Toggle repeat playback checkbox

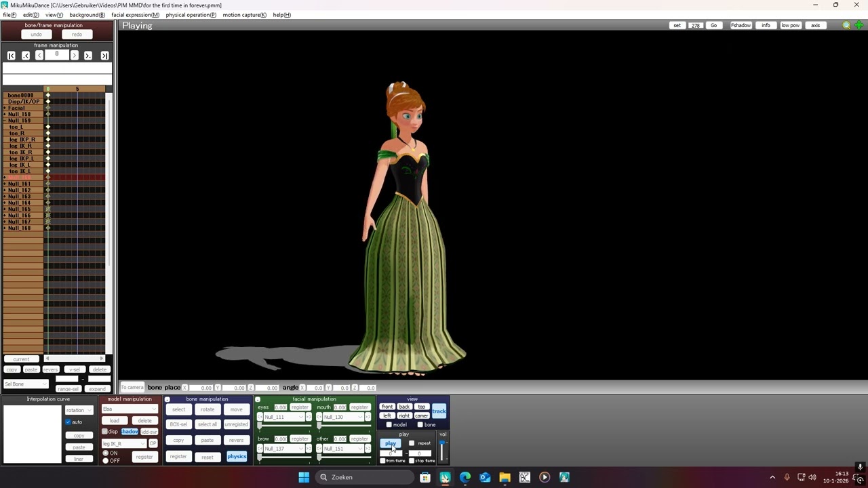coord(412,443)
